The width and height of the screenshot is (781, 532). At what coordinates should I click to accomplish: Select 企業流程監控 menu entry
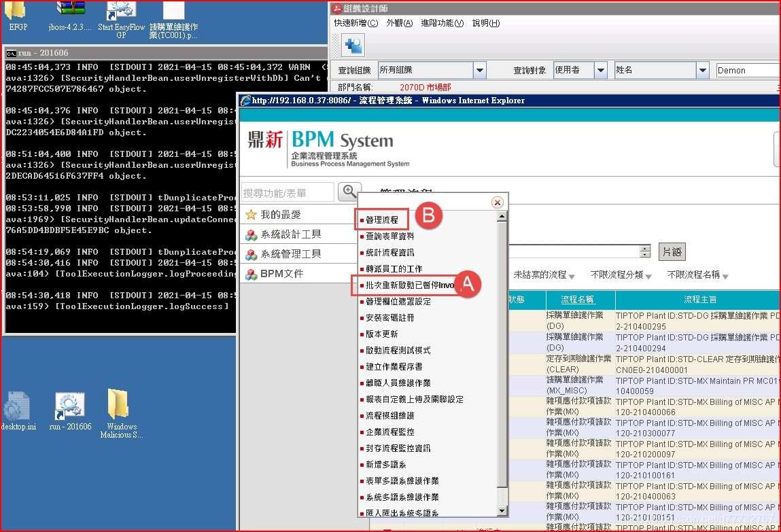coord(390,432)
